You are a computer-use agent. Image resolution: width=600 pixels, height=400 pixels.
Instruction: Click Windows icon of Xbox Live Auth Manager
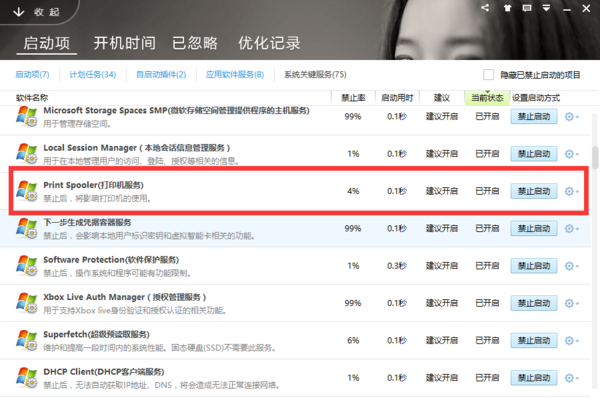pos(27,303)
